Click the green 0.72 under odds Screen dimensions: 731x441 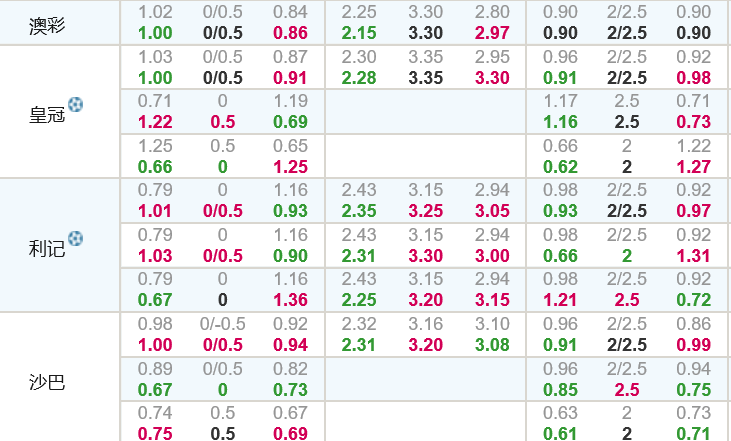coord(694,299)
